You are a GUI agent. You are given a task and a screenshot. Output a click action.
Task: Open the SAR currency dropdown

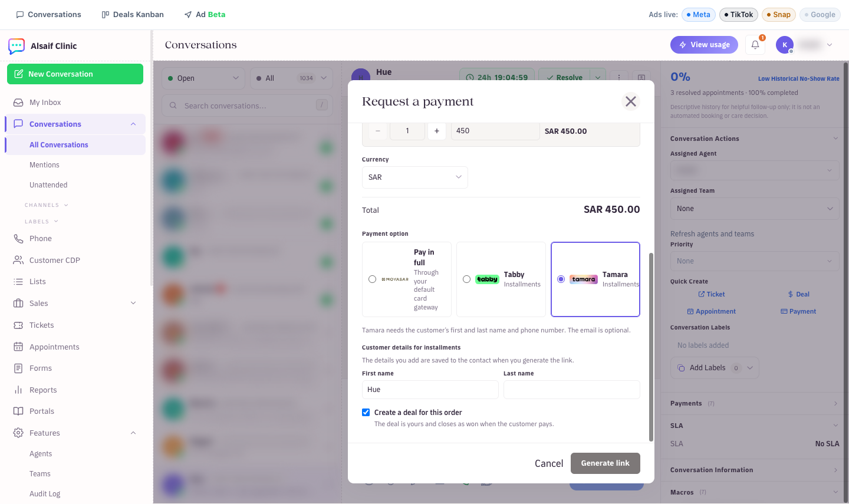click(x=414, y=177)
